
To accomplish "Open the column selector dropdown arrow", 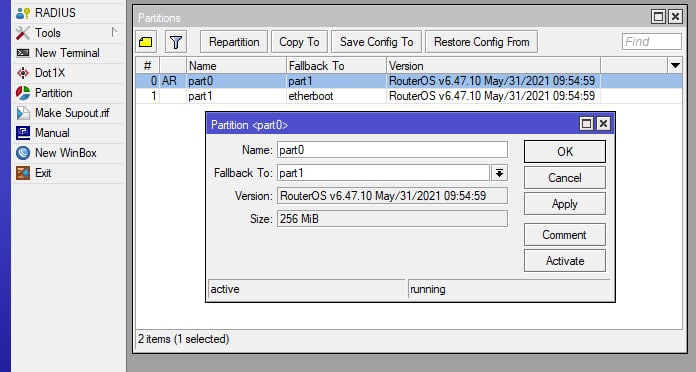I will tap(675, 66).
